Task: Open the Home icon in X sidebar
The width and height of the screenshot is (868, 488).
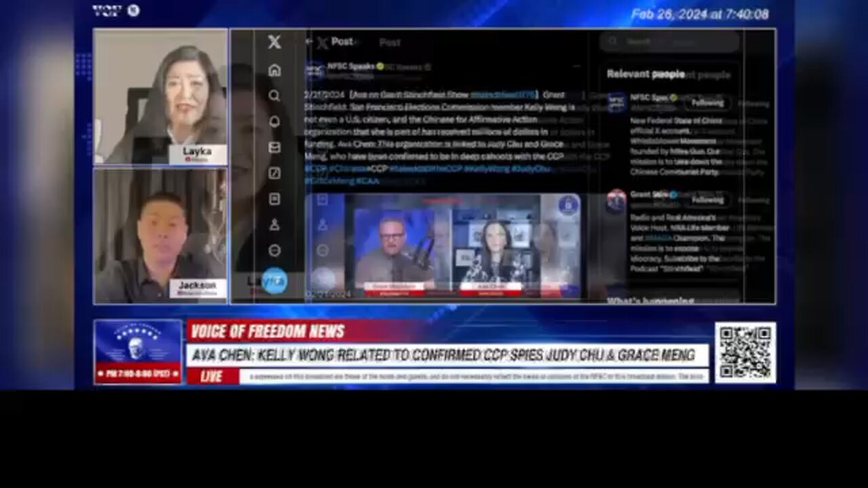Action: pos(274,70)
